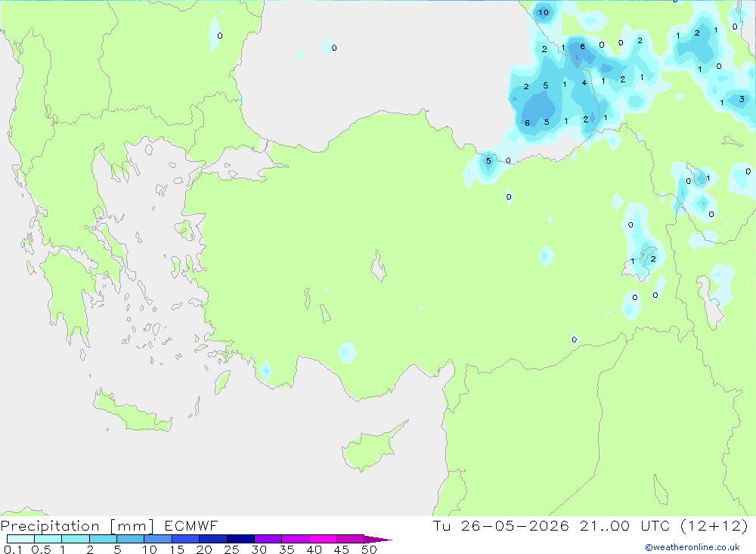Image resolution: width=756 pixels, height=554 pixels.
Task: Click the map value "3" near right edge
Action: [742, 99]
